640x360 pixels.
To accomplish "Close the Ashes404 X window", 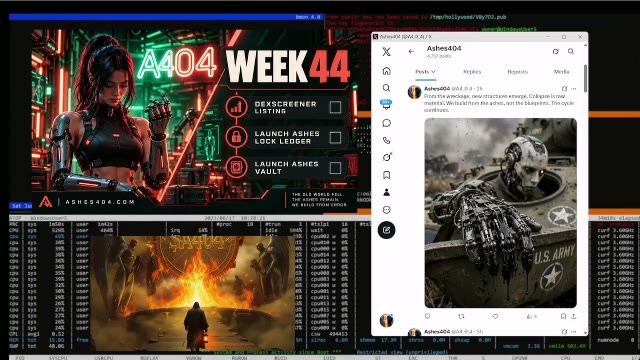I will [x=580, y=37].
